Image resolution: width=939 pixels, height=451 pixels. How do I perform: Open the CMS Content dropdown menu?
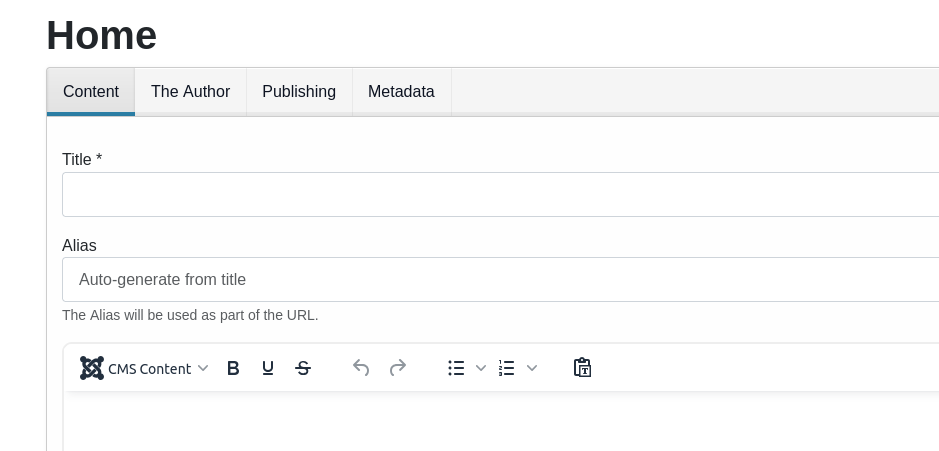point(144,368)
